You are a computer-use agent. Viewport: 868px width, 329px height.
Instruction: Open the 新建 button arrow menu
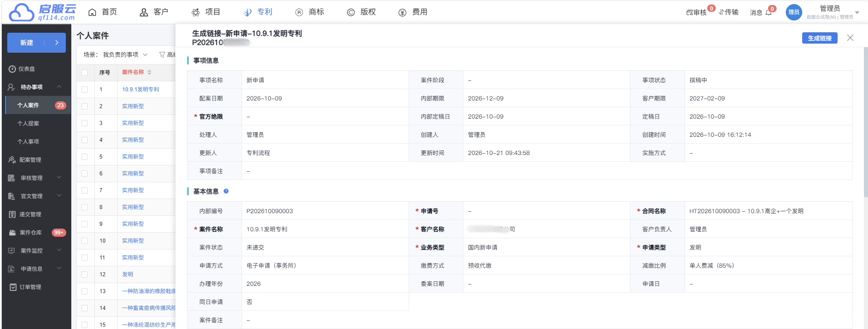click(57, 43)
